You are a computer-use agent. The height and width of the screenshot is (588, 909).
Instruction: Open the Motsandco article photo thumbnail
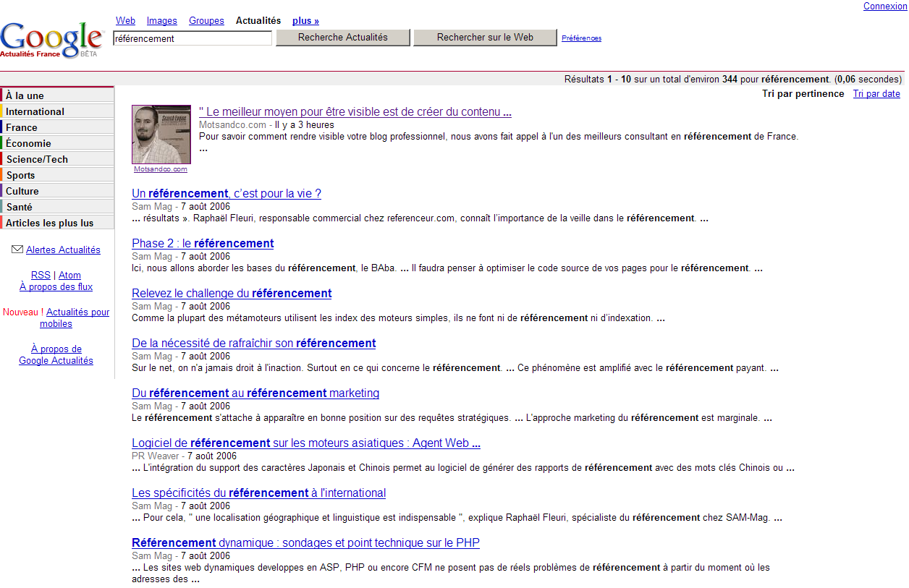click(x=161, y=135)
